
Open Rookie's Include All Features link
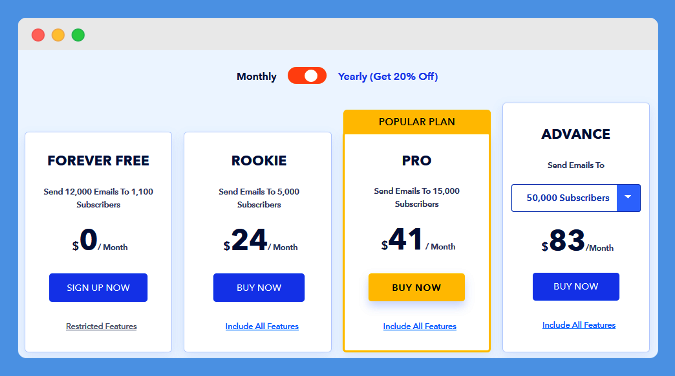click(x=262, y=326)
